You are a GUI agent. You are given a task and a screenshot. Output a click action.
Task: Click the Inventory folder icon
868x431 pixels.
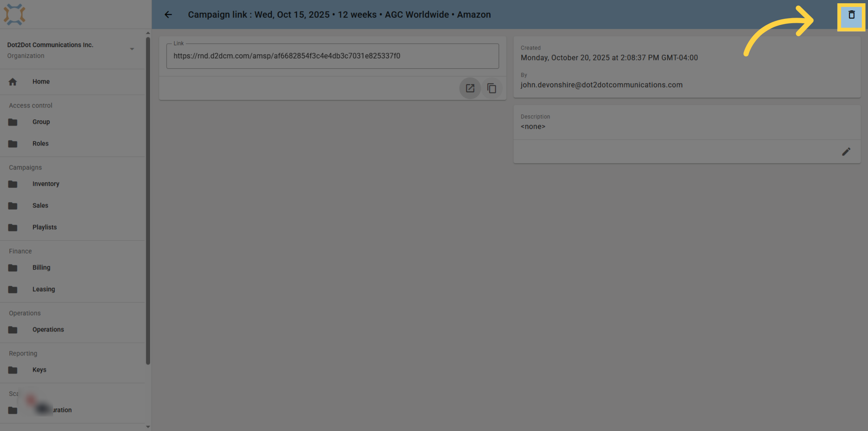pyautogui.click(x=13, y=184)
